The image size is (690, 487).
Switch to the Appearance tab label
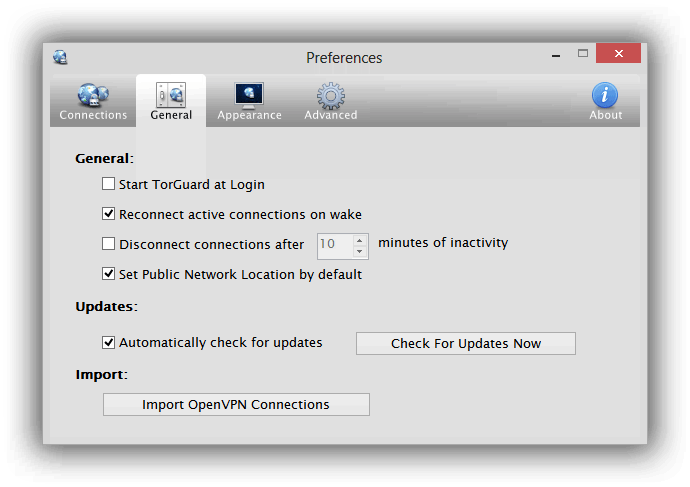(249, 115)
